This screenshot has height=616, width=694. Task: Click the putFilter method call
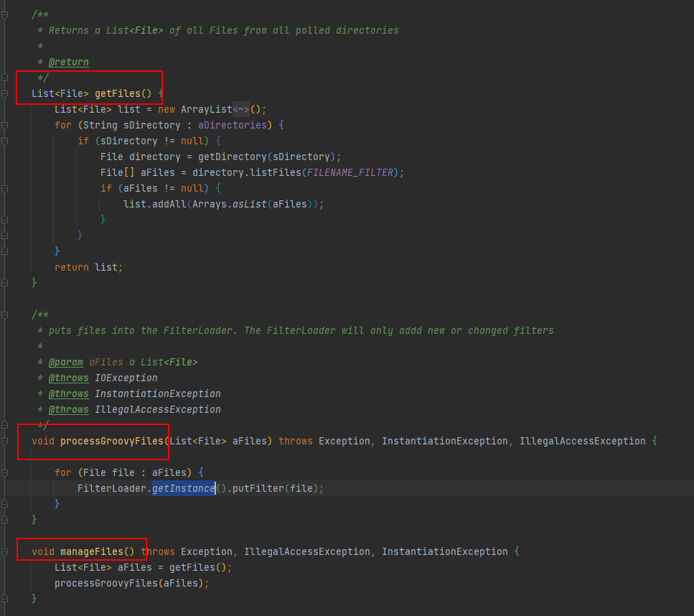258,488
